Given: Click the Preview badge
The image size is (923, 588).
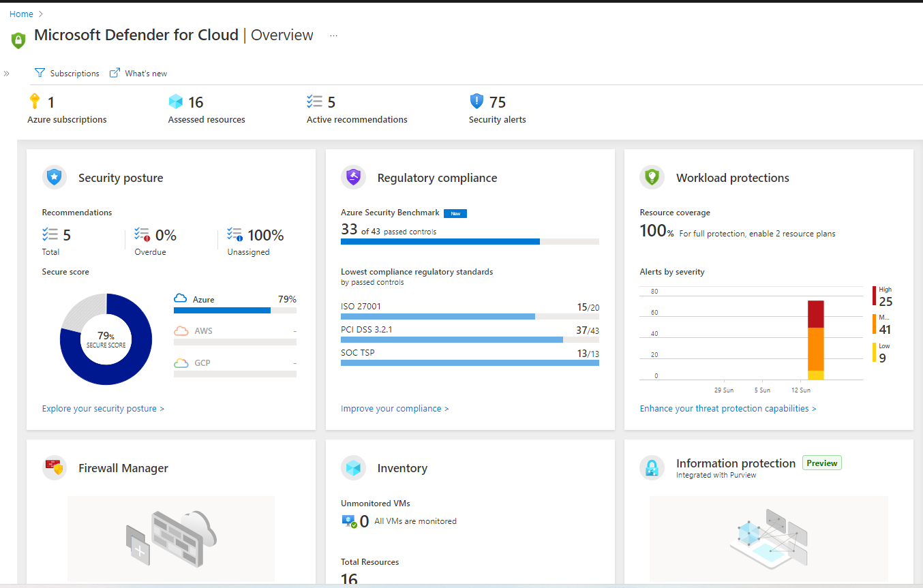Looking at the screenshot, I should tap(822, 463).
